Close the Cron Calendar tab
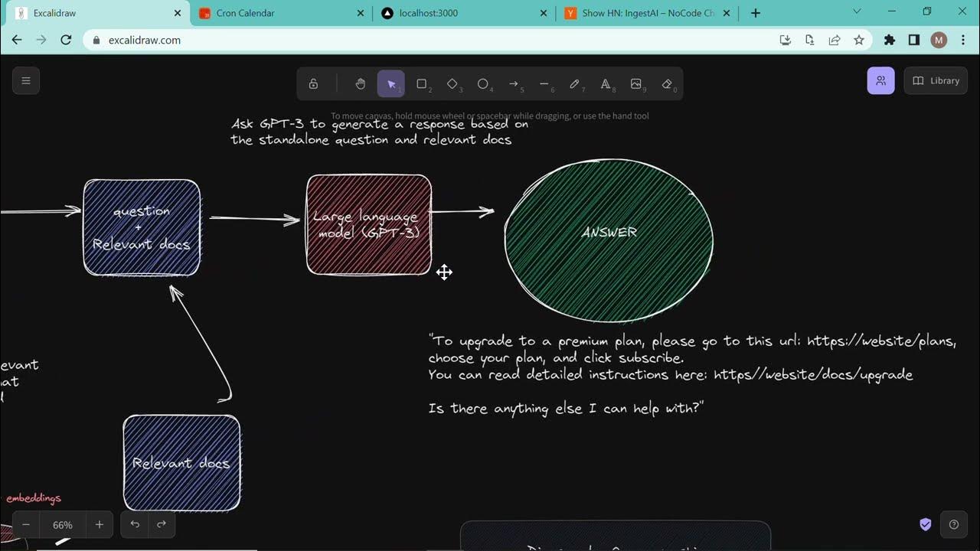 coord(361,13)
